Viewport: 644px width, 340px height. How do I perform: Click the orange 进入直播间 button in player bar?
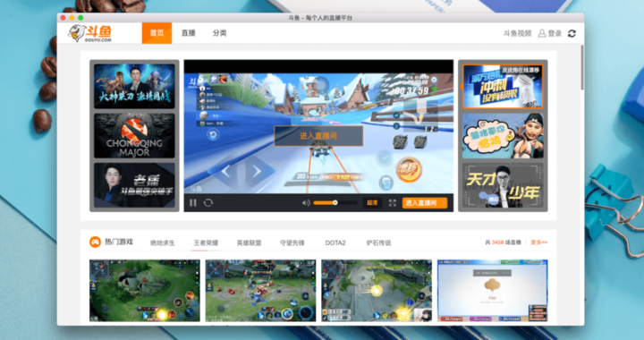(425, 203)
